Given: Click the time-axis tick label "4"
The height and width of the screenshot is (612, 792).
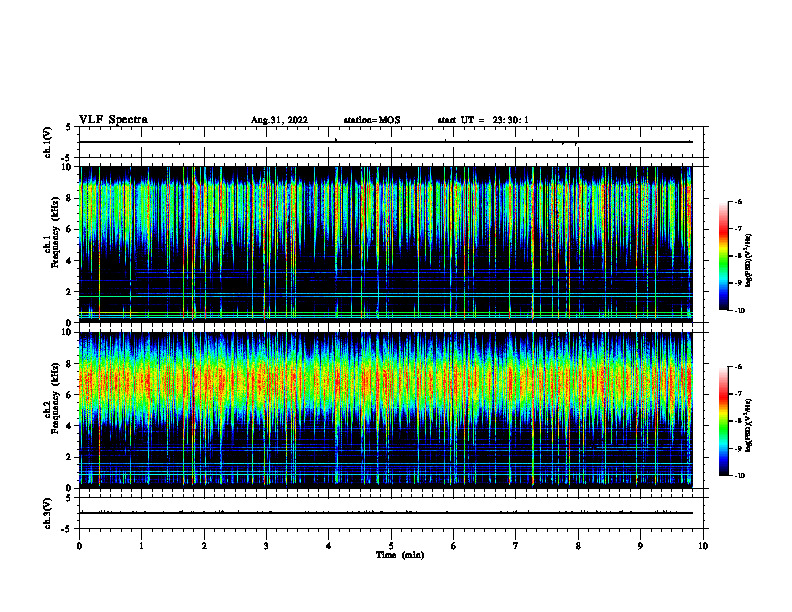Looking at the screenshot, I should tap(329, 546).
